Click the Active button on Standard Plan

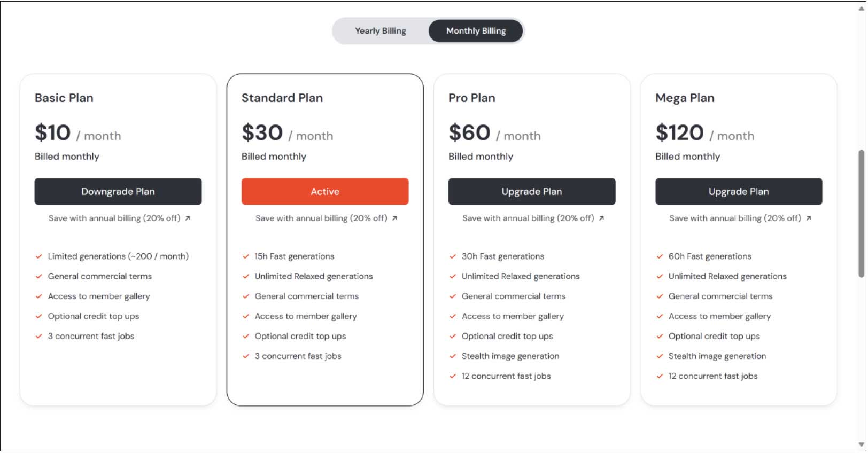pos(325,192)
